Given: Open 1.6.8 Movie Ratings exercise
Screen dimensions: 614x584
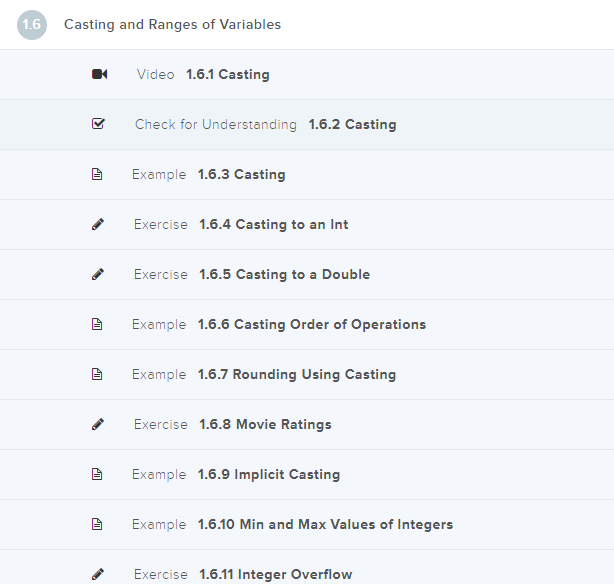Looking at the screenshot, I should (x=265, y=424).
